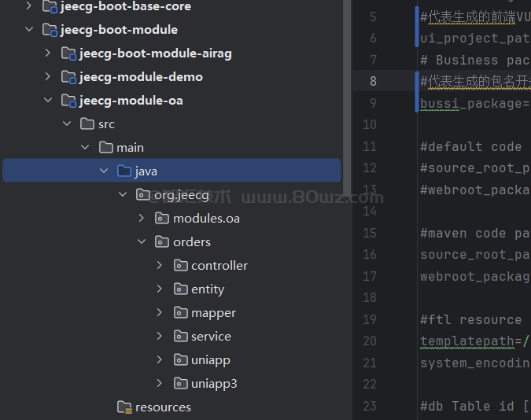Screen dimensions: 531x420
Task: Expand the controller package arrow
Action: click(x=160, y=266)
